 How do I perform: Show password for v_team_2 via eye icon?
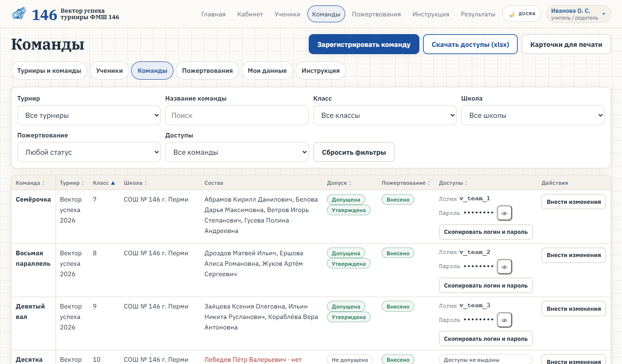pyautogui.click(x=505, y=267)
